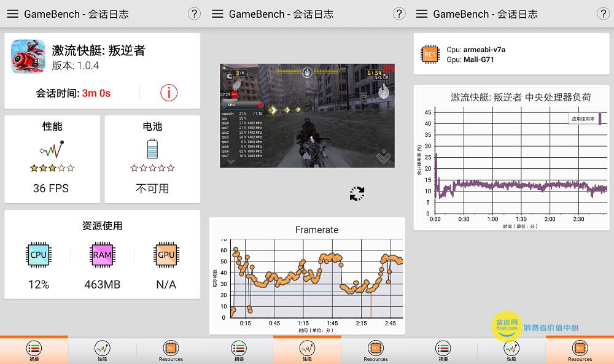Click the help question mark on right panel
The width and height of the screenshot is (614, 364).
(x=604, y=13)
